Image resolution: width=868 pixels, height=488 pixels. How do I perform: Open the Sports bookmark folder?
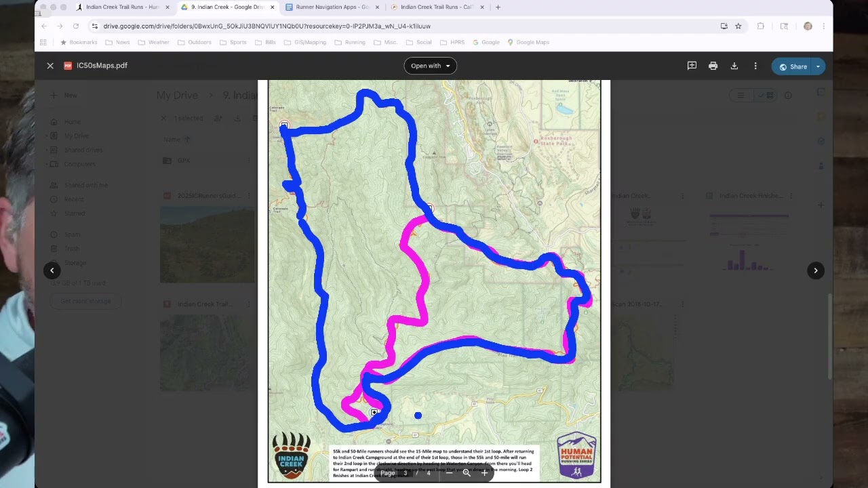(x=233, y=42)
